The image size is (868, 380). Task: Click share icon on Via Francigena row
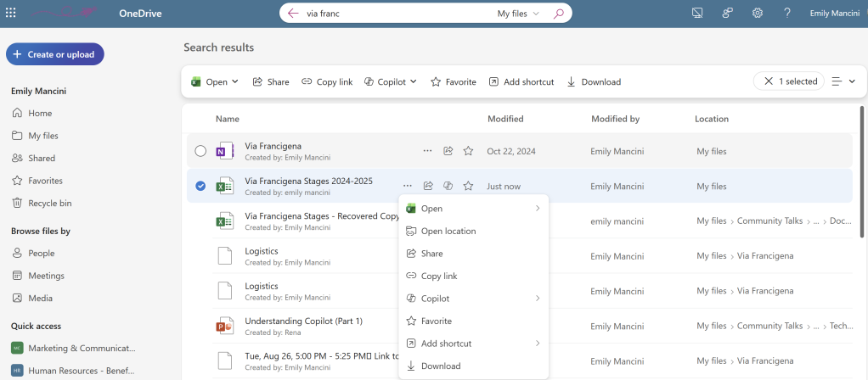448,150
